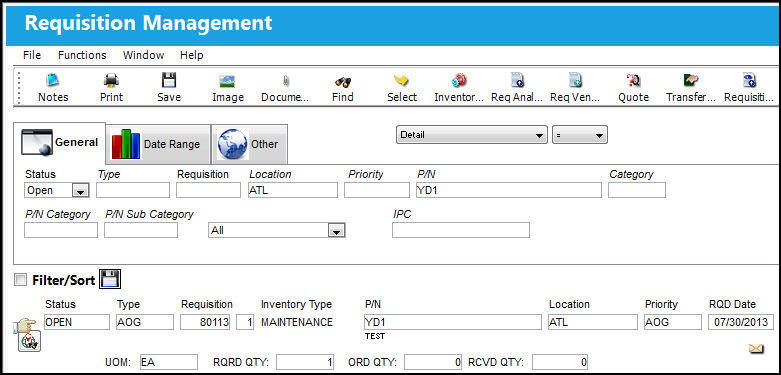Click the P/N filter field containing YD1
Screen dimensions: 781x375
click(509, 190)
